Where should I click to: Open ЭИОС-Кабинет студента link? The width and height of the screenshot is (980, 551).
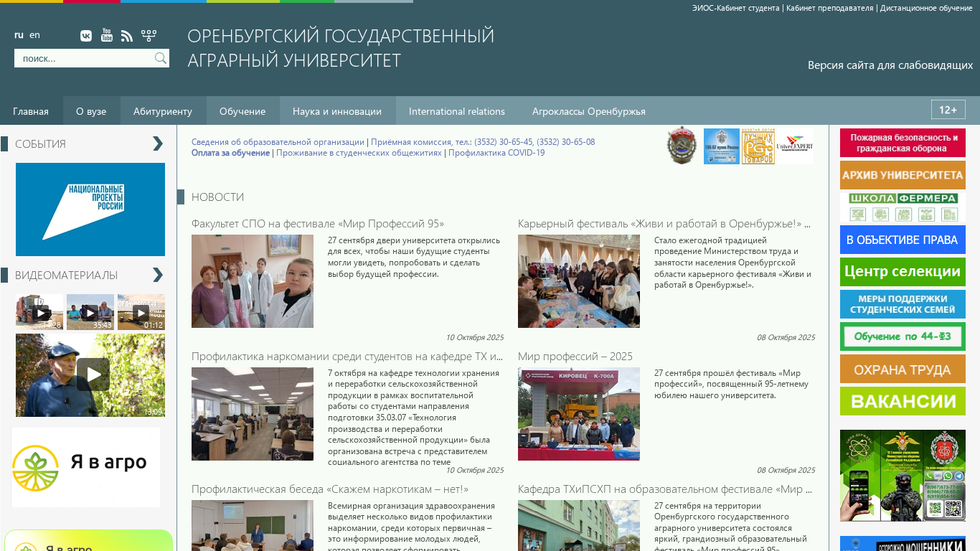point(735,8)
